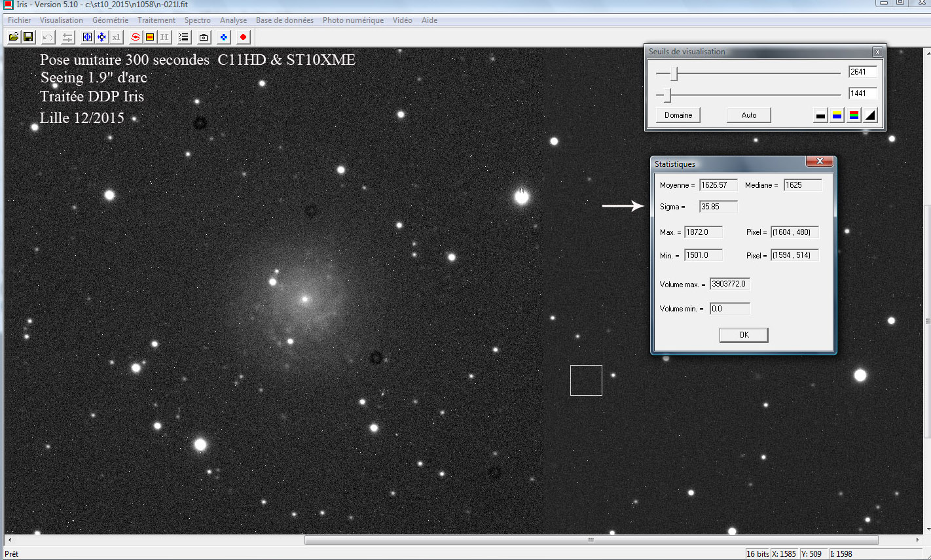The image size is (931, 560).
Task: Save the image using the floppy disk icon
Action: 28,37
